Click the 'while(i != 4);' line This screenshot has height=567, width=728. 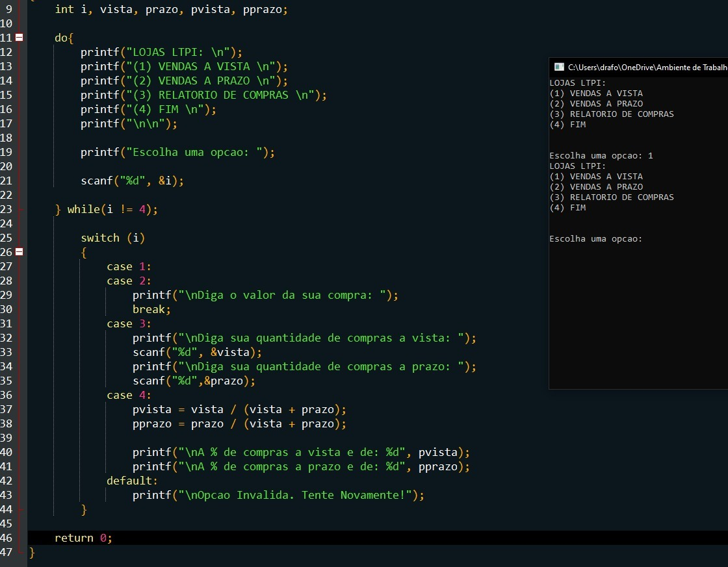click(107, 209)
